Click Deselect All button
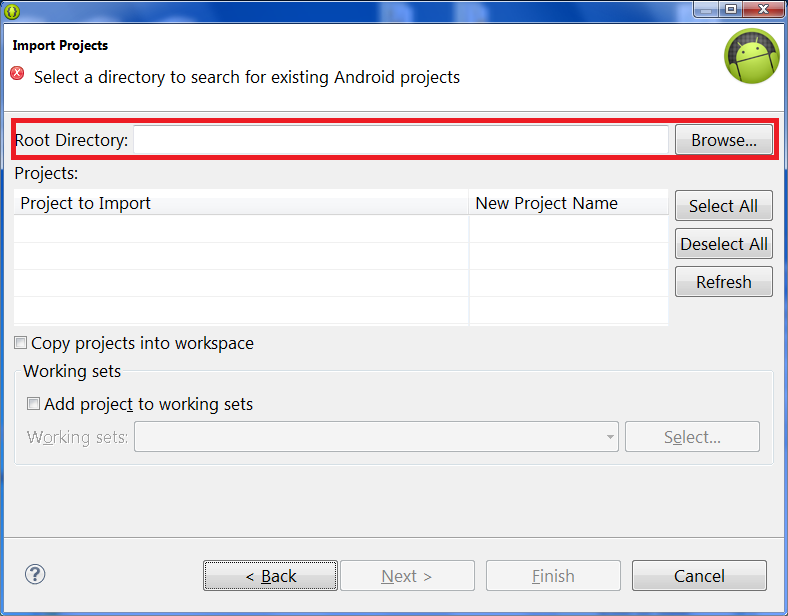 pos(724,244)
